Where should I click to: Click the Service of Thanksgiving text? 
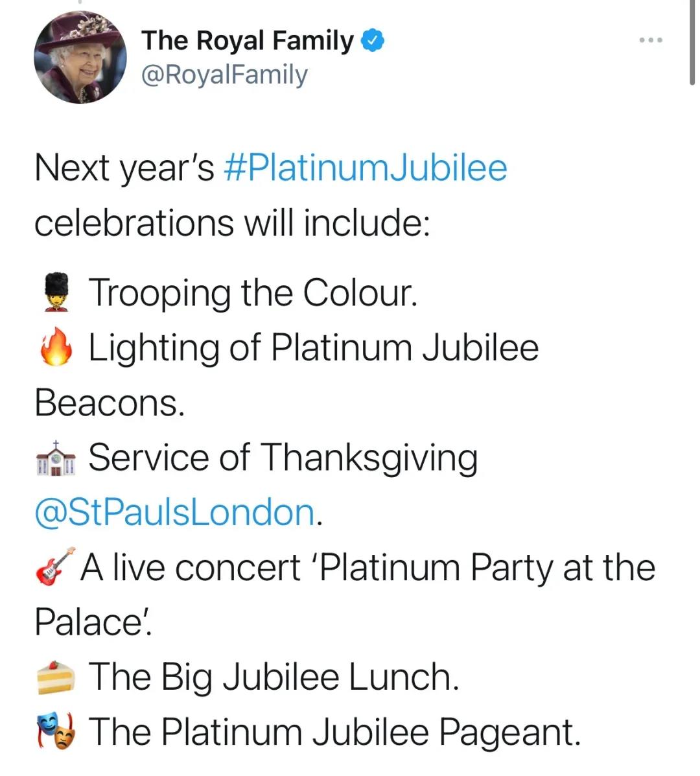tap(283, 459)
